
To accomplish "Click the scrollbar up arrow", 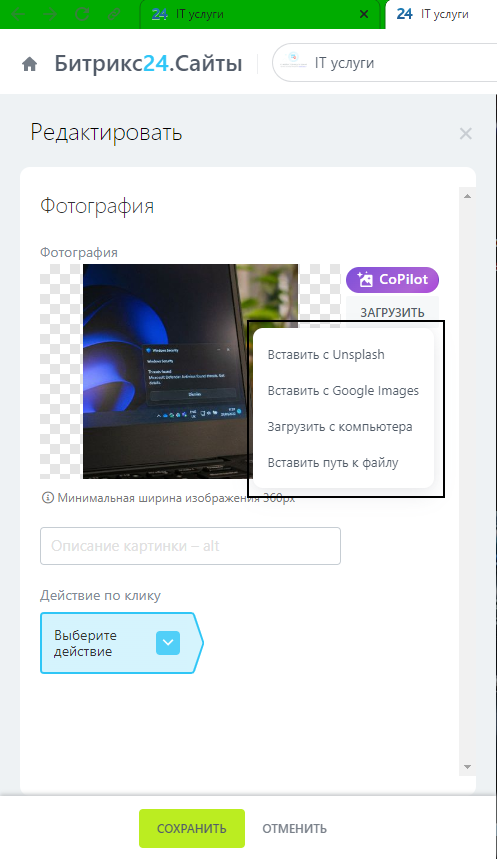I will point(467,196).
